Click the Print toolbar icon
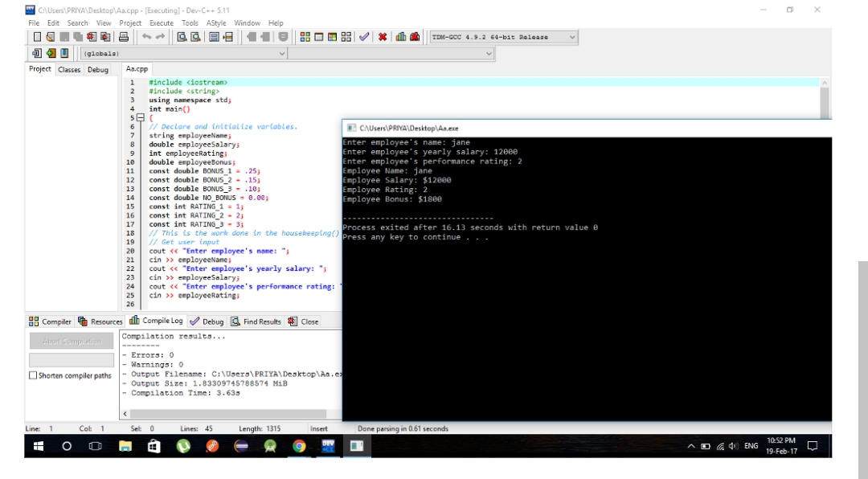 click(124, 37)
